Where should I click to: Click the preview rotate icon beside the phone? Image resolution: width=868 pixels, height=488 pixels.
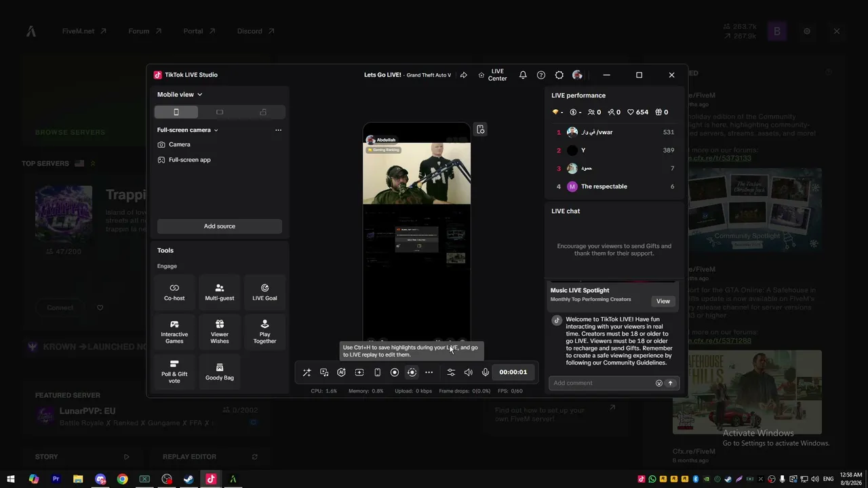tap(481, 129)
